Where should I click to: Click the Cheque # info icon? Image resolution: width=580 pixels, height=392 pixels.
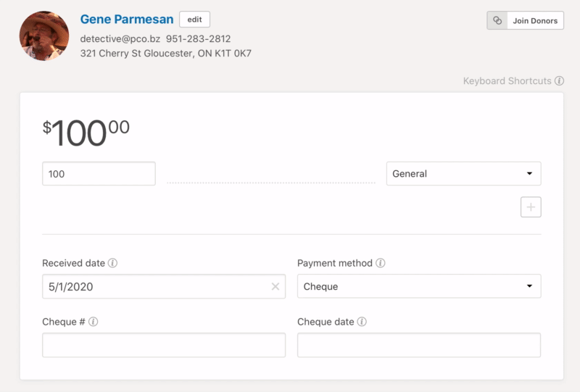(x=94, y=322)
